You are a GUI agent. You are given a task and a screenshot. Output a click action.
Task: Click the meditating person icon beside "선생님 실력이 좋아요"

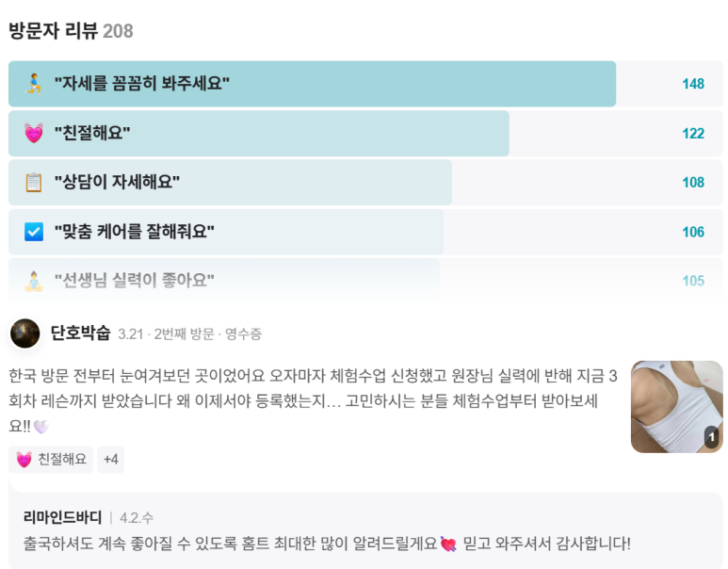(34, 281)
